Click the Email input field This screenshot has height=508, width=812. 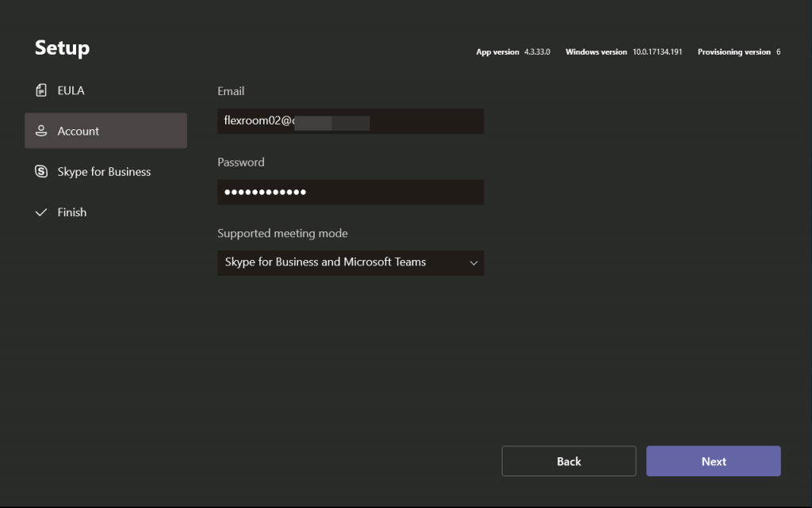350,121
